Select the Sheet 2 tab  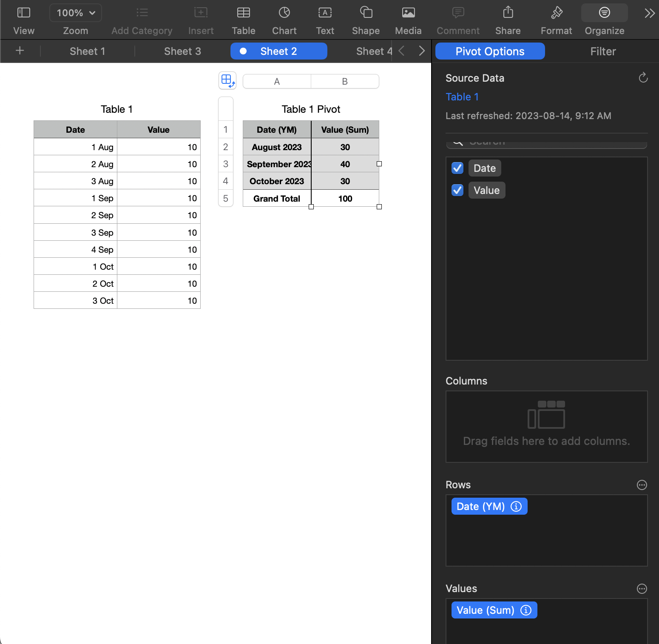click(x=279, y=51)
